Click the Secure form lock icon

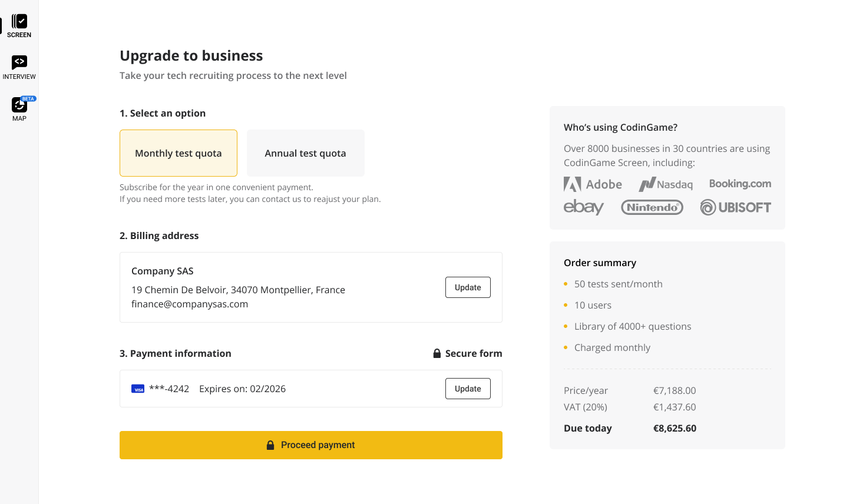[437, 353]
